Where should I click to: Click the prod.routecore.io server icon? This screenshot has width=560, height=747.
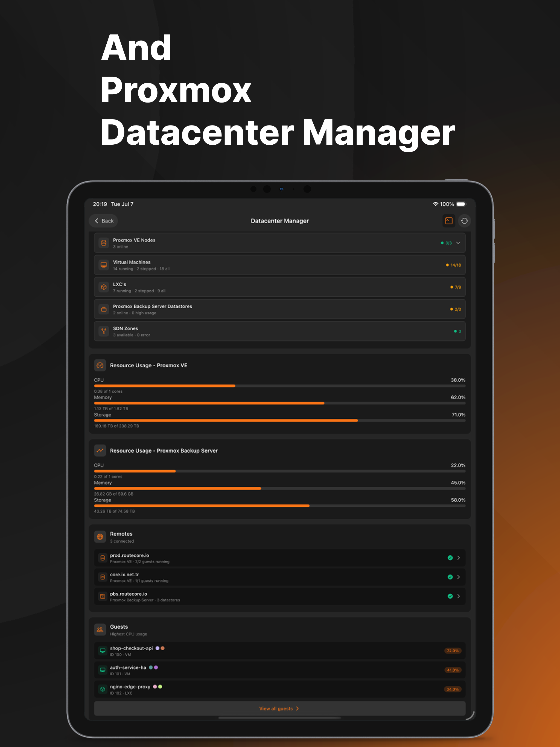point(103,558)
